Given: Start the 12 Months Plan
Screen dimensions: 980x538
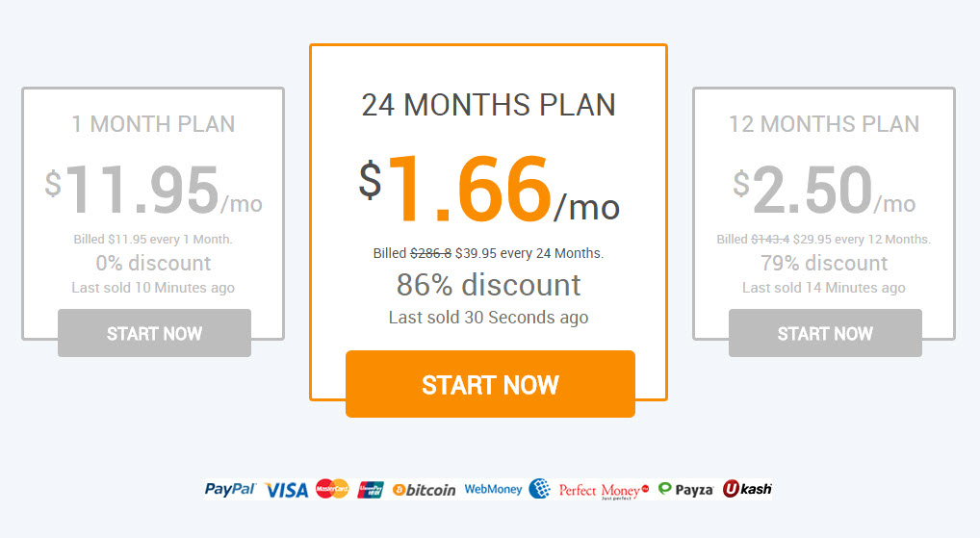Looking at the screenshot, I should pos(825,333).
